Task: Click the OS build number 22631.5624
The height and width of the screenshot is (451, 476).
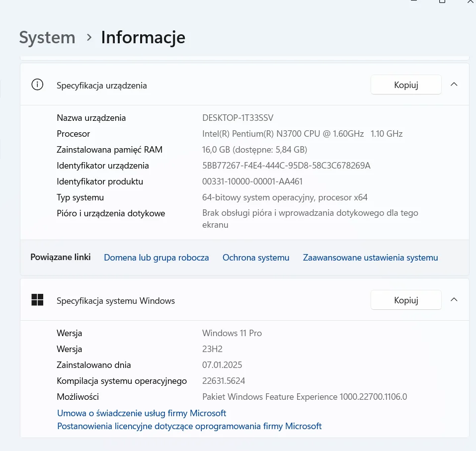Action: [x=224, y=381]
